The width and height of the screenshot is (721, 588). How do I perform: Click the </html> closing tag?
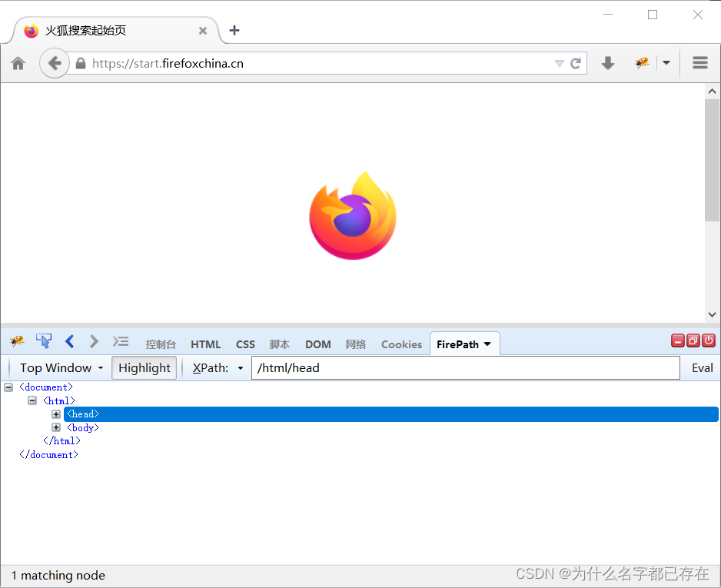(61, 441)
